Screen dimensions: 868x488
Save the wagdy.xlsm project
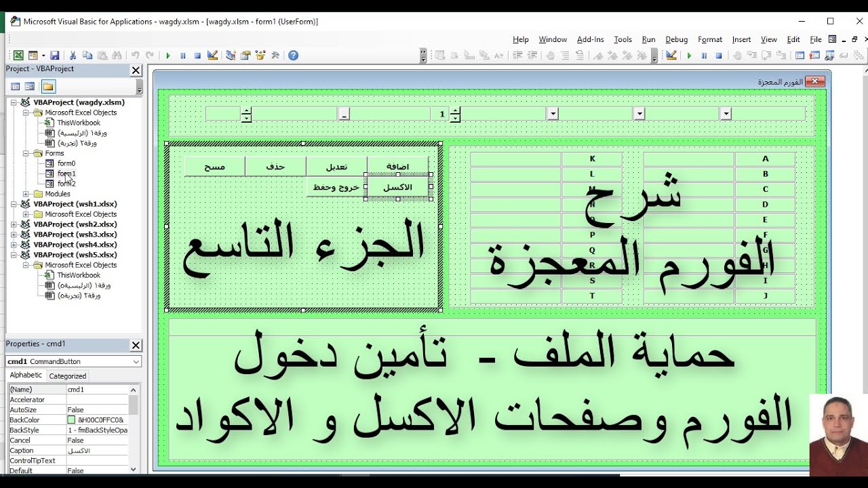click(x=55, y=56)
